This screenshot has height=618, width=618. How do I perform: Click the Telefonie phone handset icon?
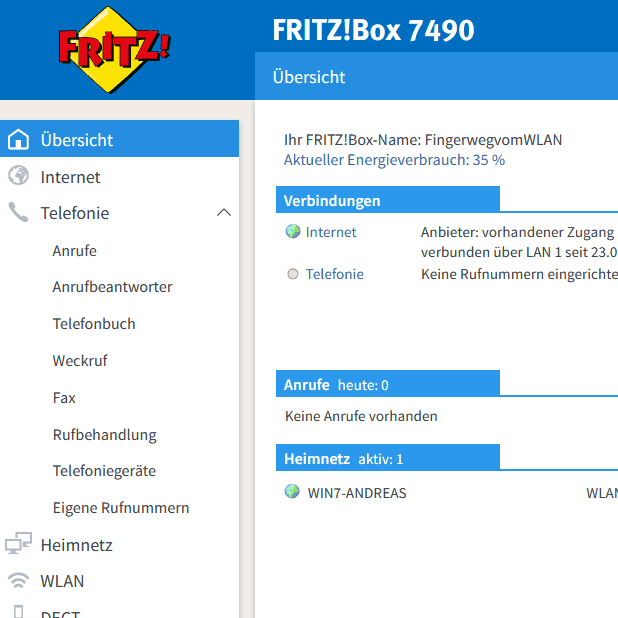click(x=18, y=212)
